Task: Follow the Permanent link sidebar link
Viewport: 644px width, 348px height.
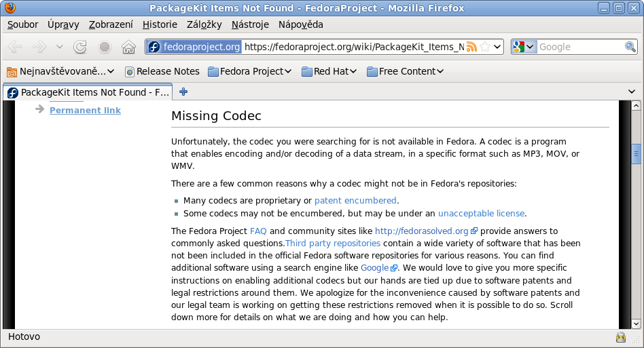Action: [x=85, y=111]
